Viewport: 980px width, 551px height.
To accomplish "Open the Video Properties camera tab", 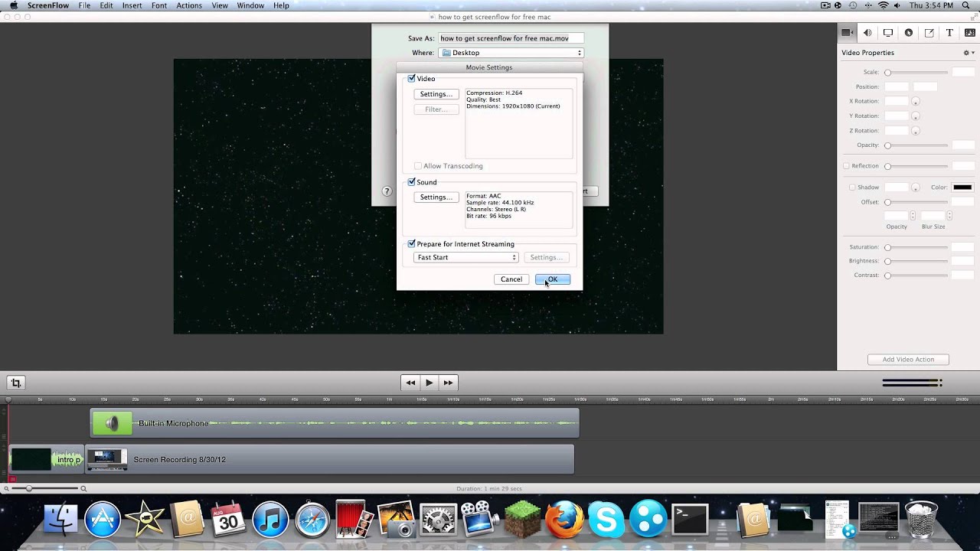I will (x=847, y=33).
